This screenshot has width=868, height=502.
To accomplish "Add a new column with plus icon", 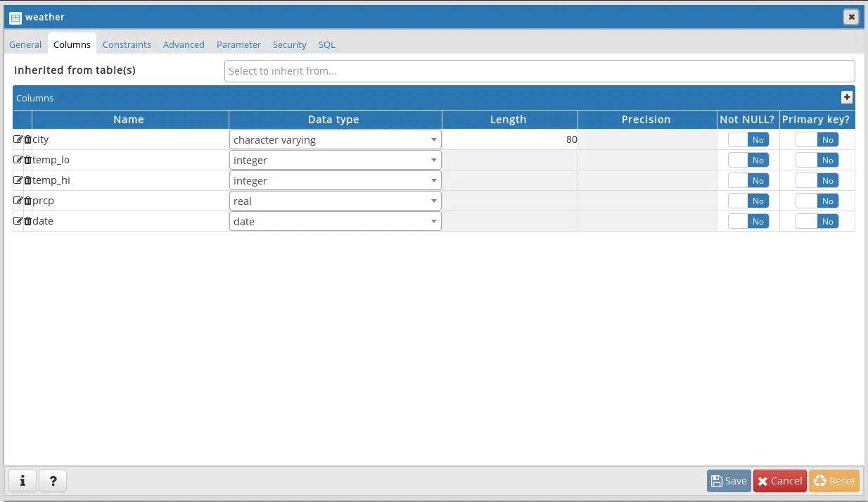I will coord(847,98).
